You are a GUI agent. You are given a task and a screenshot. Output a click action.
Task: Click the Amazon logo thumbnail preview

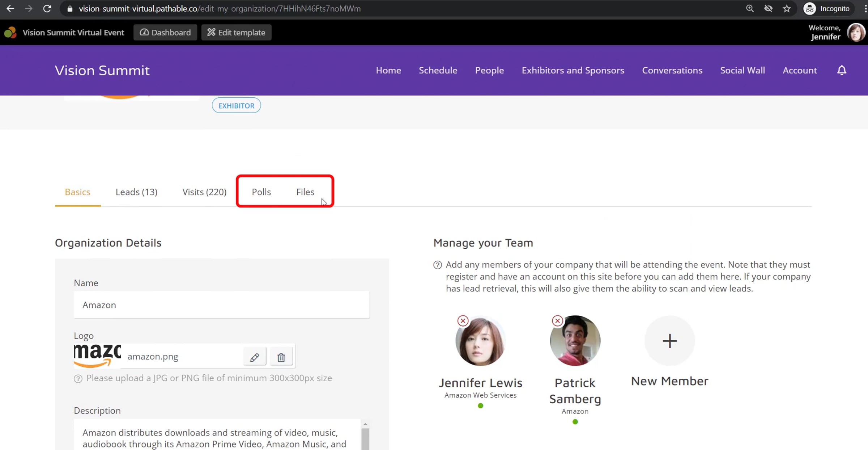point(97,356)
